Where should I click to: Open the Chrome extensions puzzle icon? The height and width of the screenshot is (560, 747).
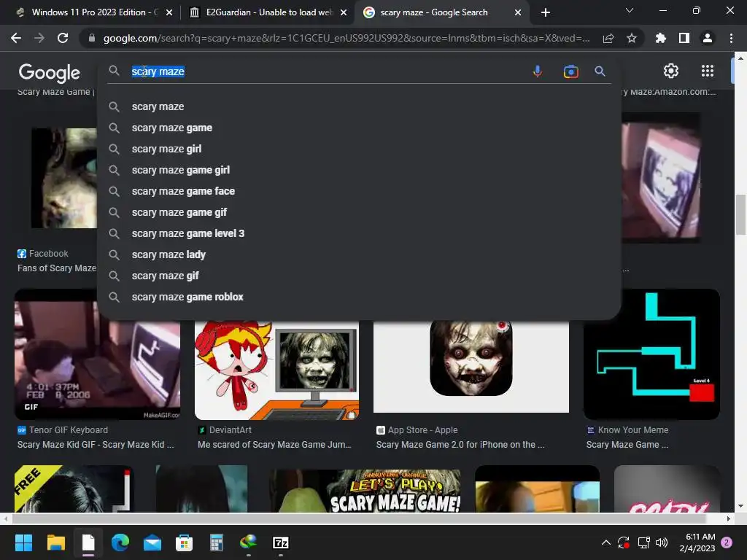[x=660, y=38]
